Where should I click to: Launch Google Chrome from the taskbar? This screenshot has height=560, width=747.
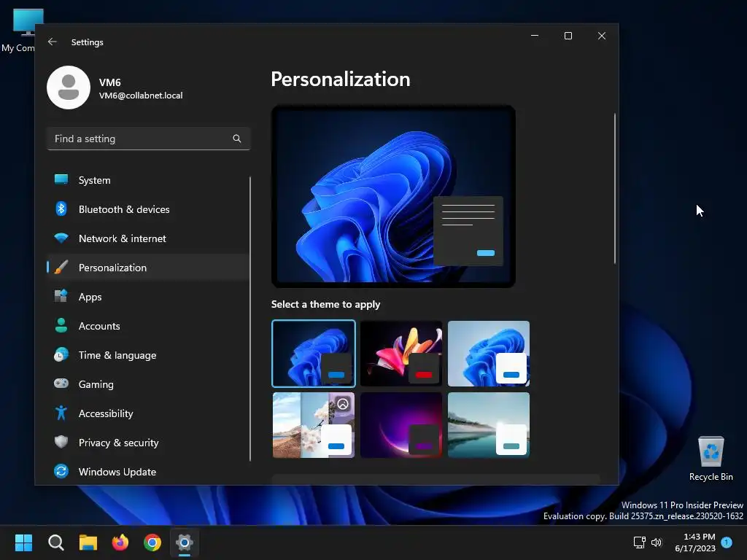point(152,542)
